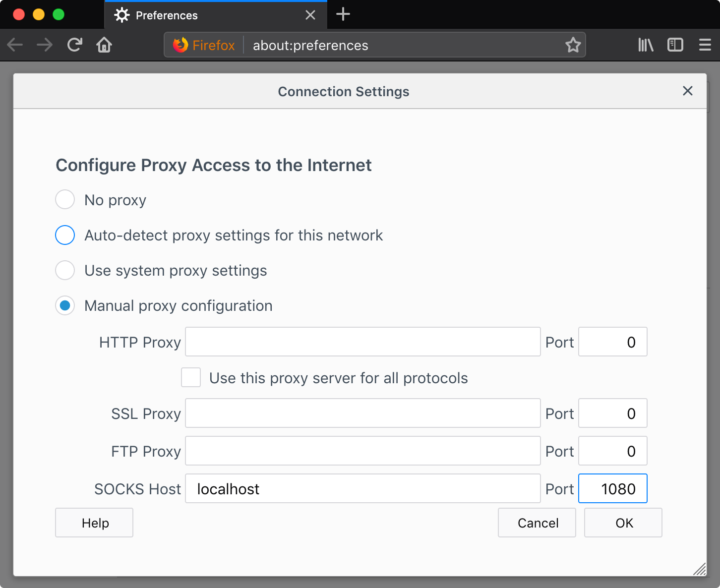Viewport: 720px width, 588px height.
Task: Close the Preferences tab
Action: 310,15
